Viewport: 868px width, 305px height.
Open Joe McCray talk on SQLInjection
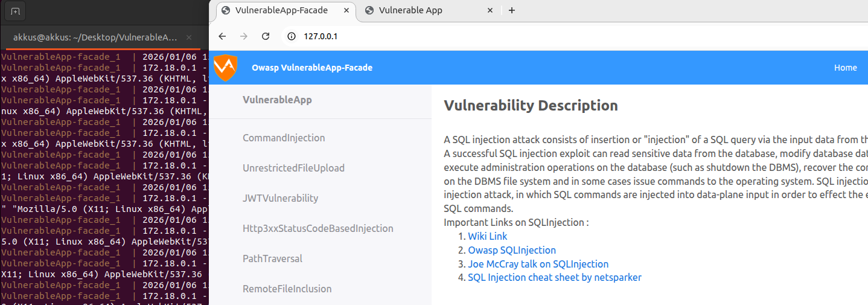(x=538, y=264)
